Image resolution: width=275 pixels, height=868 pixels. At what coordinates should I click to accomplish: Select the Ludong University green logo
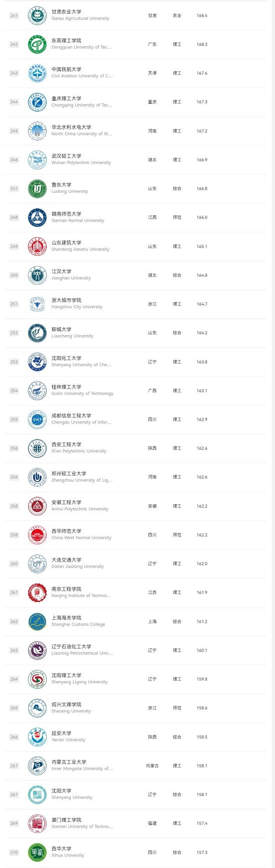tap(37, 189)
